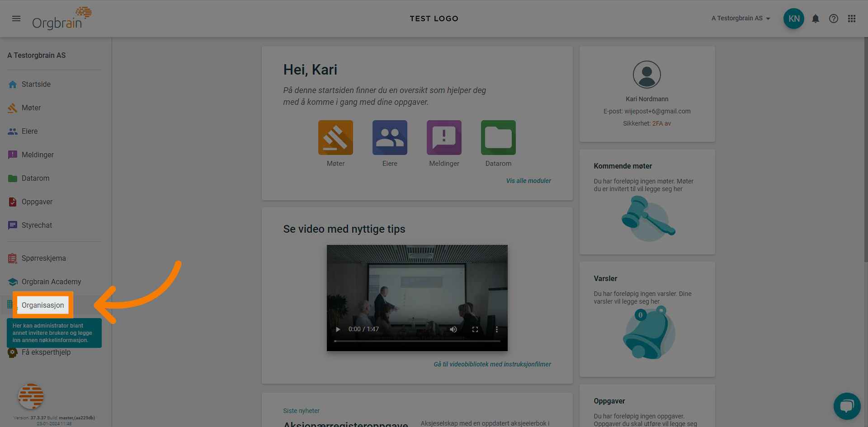Open the notifications bell
Viewport: 868px width, 427px height.
point(816,19)
